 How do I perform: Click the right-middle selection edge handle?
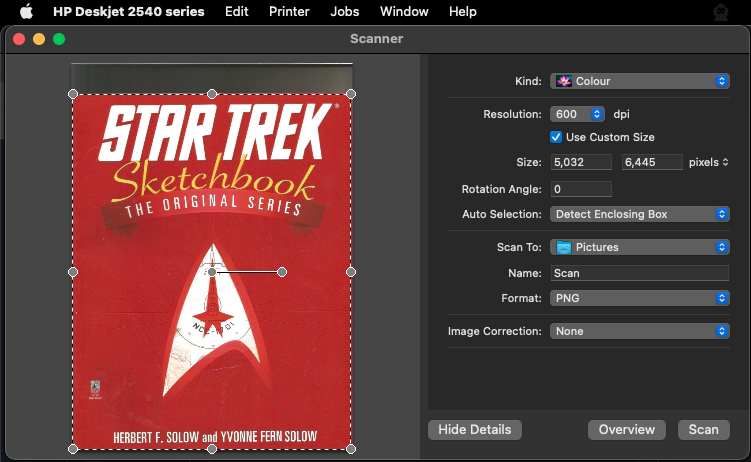[x=351, y=272]
